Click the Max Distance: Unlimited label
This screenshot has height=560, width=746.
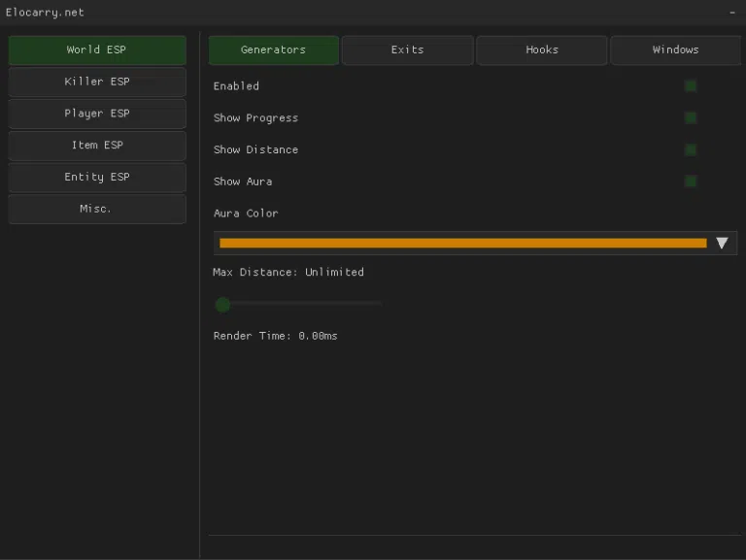(x=288, y=273)
